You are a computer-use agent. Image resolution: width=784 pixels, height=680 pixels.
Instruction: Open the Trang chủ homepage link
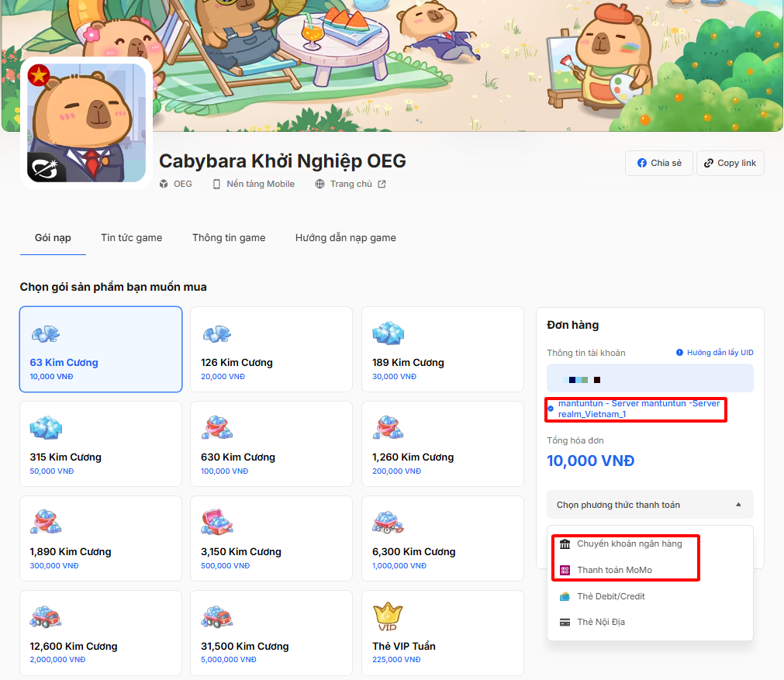click(351, 184)
